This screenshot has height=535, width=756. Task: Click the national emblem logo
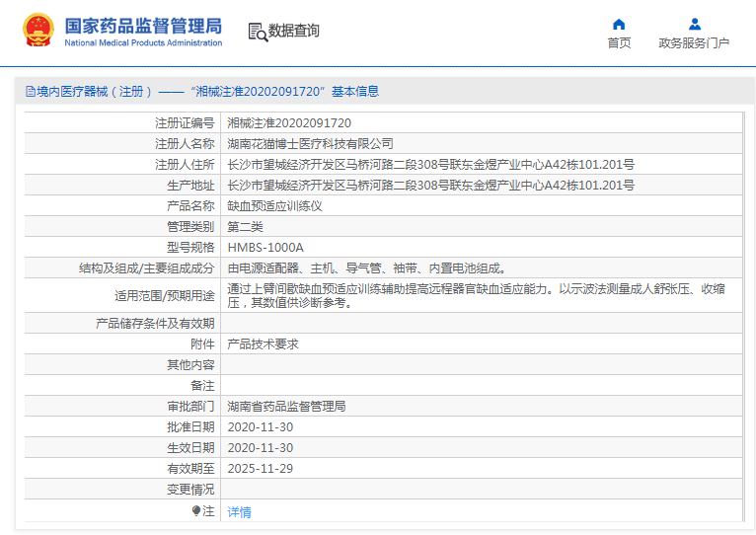[x=38, y=30]
